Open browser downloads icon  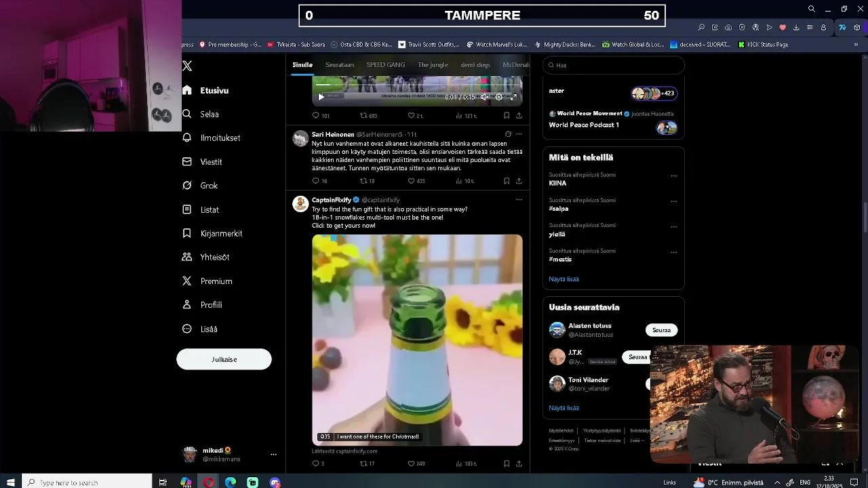pos(796,28)
